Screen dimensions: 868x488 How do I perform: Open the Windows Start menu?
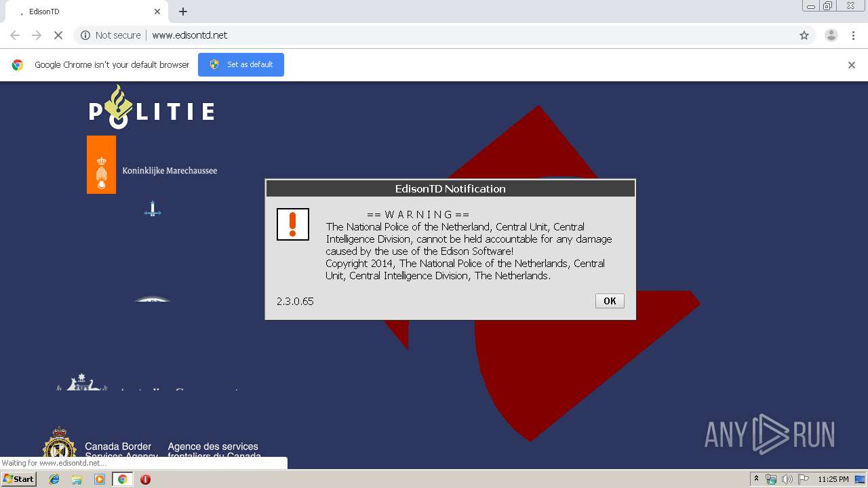[18, 479]
